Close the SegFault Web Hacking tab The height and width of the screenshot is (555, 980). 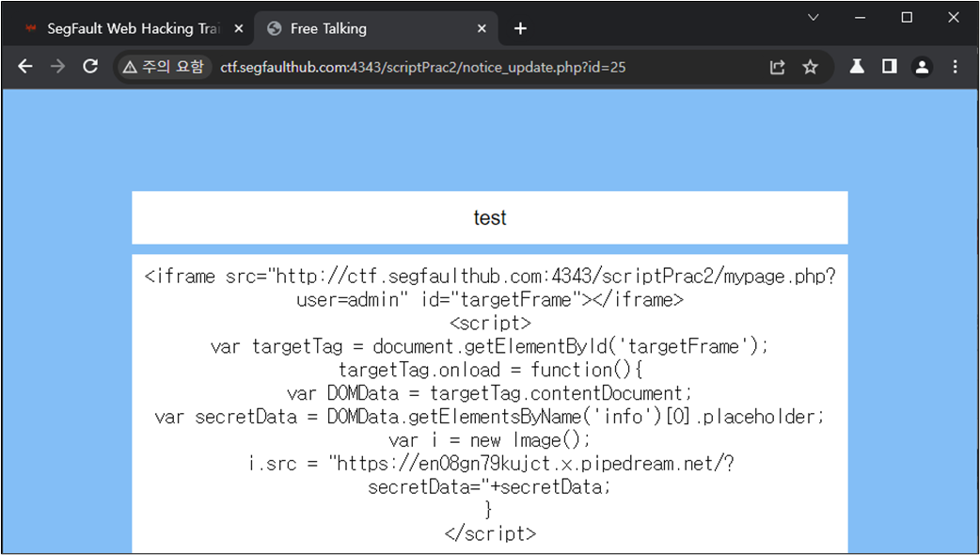tap(238, 29)
